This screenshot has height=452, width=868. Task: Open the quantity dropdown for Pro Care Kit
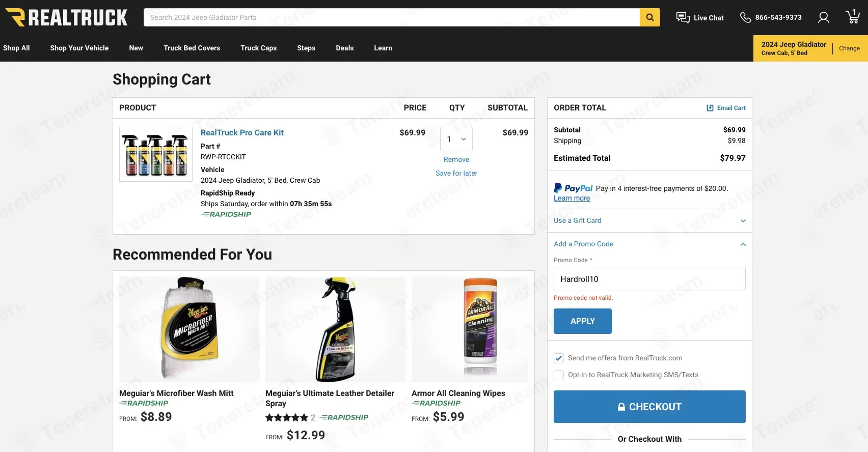tap(456, 139)
